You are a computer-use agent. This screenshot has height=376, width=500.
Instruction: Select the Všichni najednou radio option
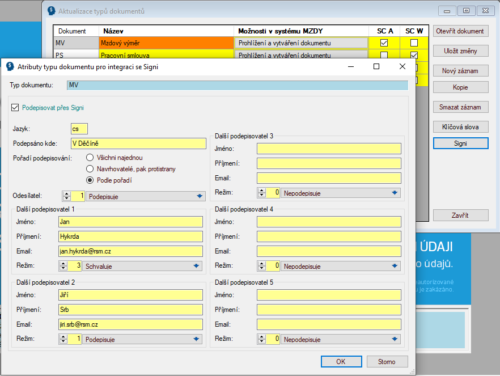tap(90, 157)
